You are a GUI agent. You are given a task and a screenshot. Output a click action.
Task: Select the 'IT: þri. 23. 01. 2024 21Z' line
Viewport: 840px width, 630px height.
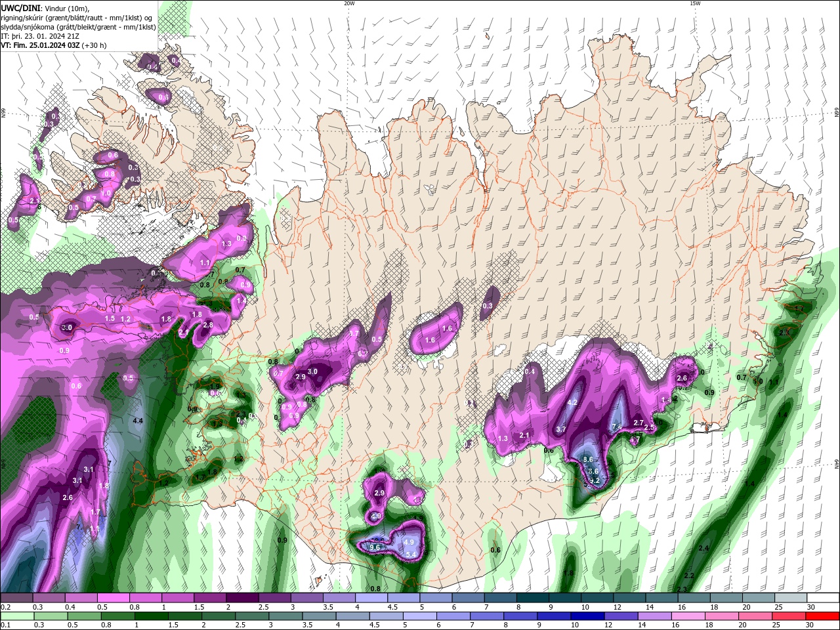pos(40,36)
